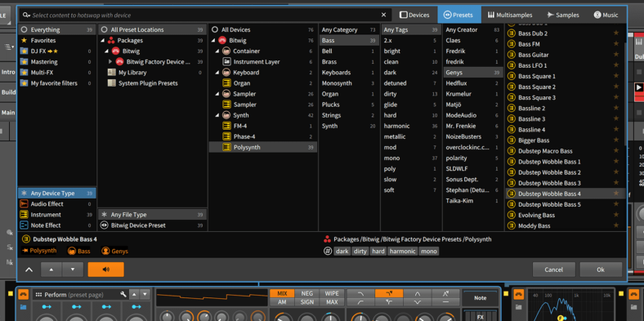Click the Instrument Layer device icon
The width and height of the screenshot is (644, 321).
pyautogui.click(x=226, y=61)
